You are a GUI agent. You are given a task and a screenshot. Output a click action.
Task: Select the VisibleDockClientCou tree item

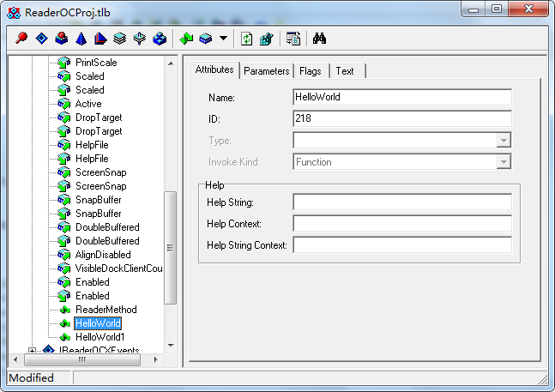click(119, 268)
